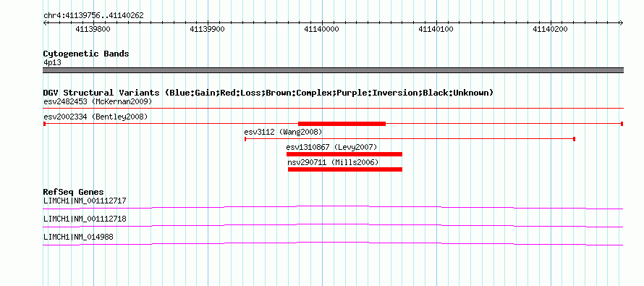This screenshot has width=644, height=286.
Task: Click the thin red line of esv2482453
Action: point(333,108)
